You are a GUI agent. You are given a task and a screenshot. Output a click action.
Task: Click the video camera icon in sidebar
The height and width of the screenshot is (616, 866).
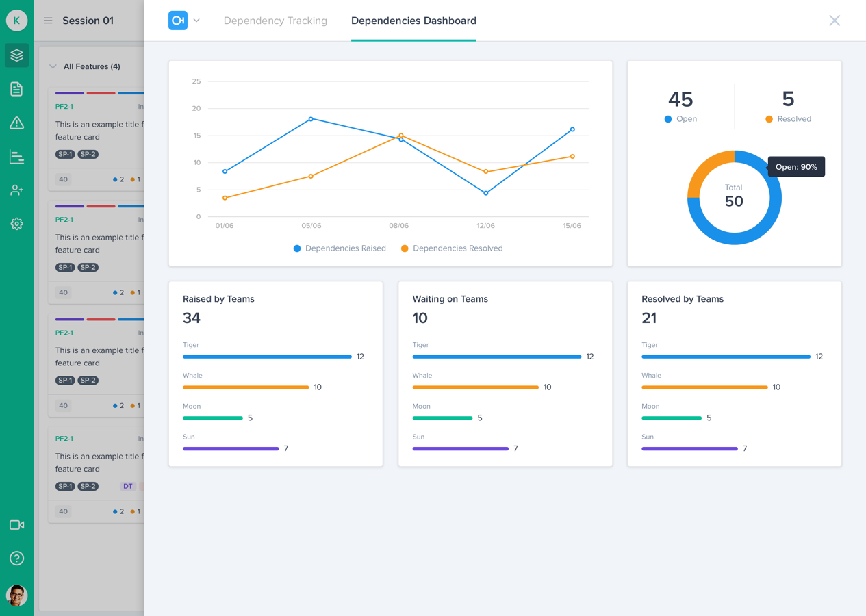16,525
